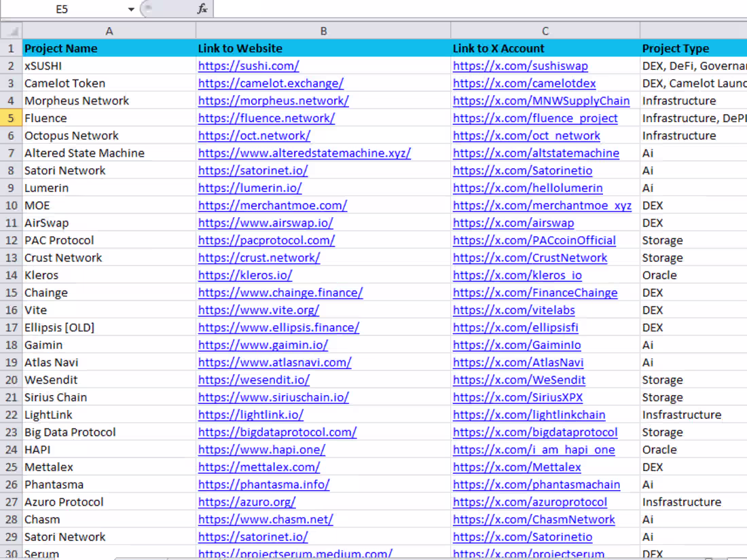
Task: Open the https://x.com/phantasmachain link
Action: (536, 485)
